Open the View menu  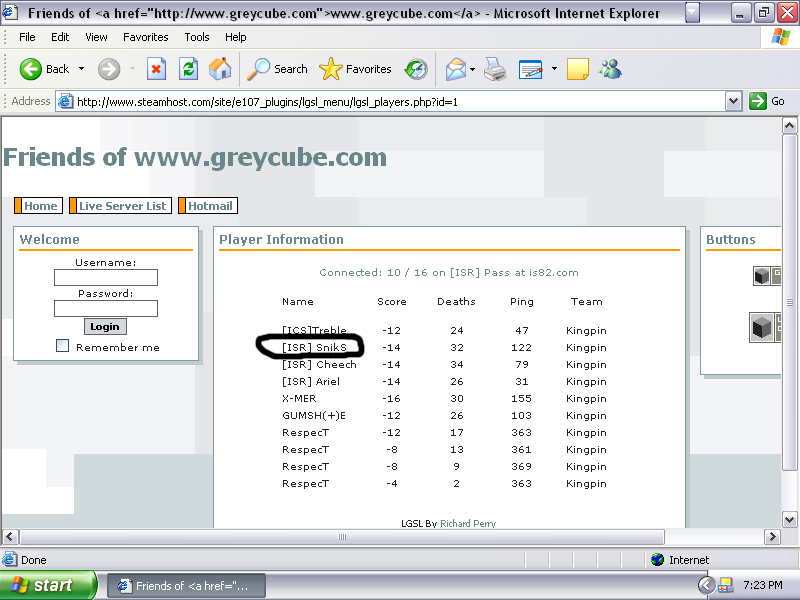pyautogui.click(x=96, y=37)
